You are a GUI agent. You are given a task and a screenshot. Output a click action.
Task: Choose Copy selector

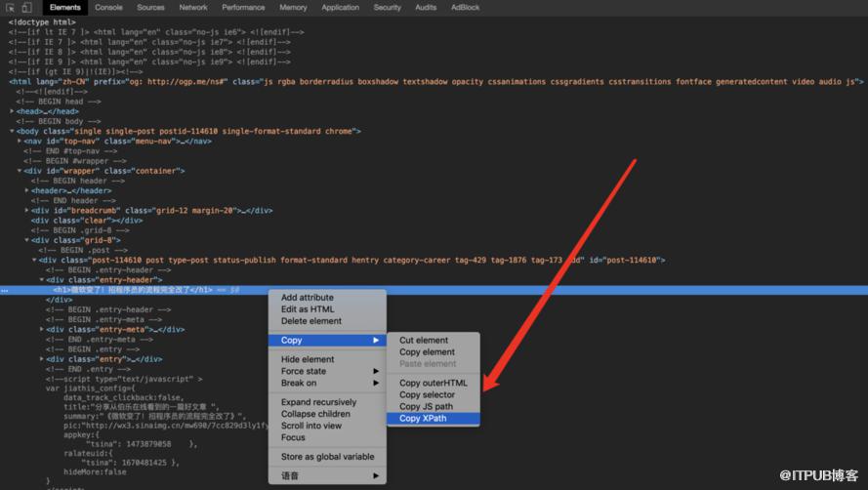(x=434, y=394)
